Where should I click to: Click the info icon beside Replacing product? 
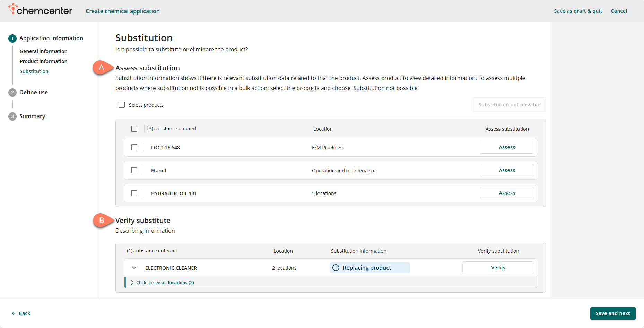[336, 268]
